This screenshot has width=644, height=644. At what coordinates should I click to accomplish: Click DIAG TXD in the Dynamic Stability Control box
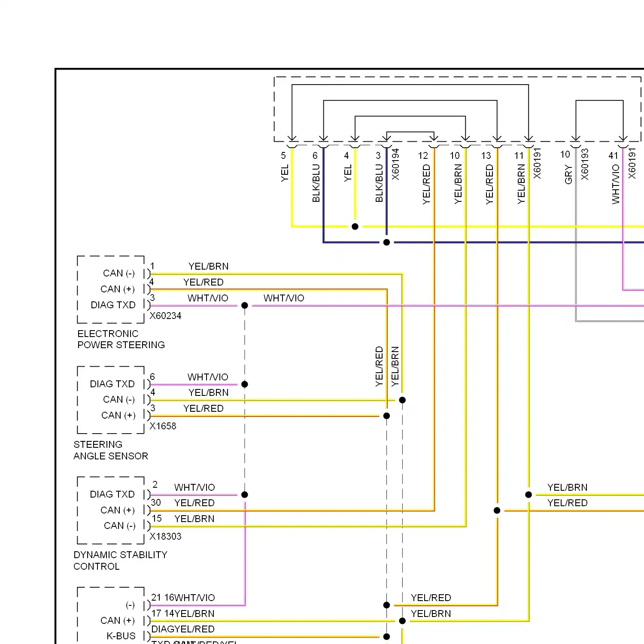pos(112,494)
